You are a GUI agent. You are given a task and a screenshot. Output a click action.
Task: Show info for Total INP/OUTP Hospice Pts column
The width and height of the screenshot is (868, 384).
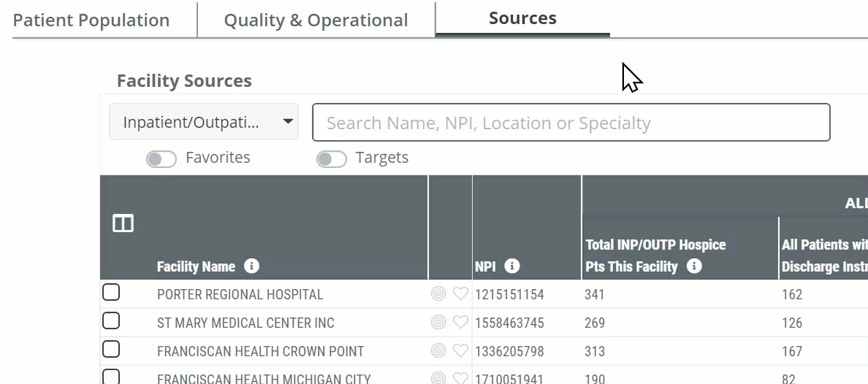[x=693, y=266]
